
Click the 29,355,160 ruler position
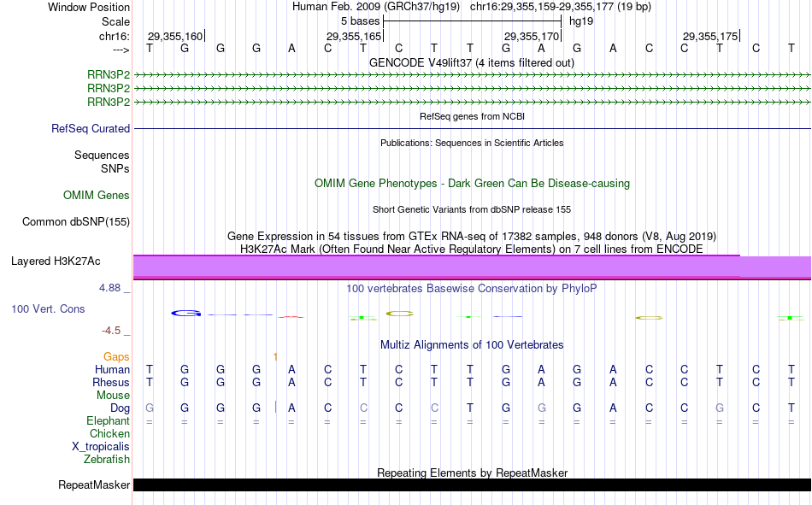[175, 36]
